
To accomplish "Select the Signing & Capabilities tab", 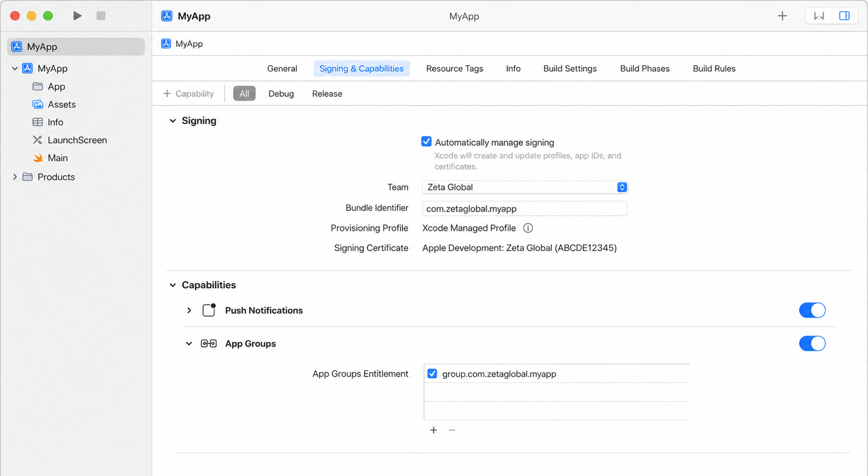I will click(361, 69).
